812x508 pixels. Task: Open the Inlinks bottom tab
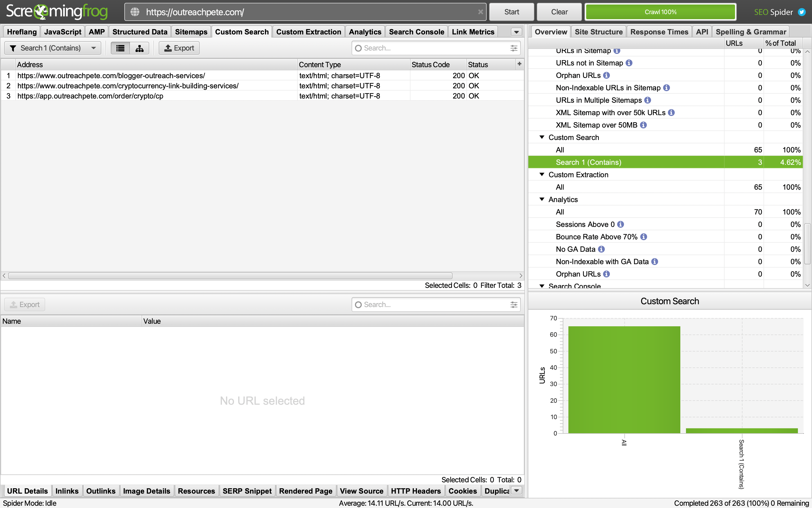click(67, 491)
